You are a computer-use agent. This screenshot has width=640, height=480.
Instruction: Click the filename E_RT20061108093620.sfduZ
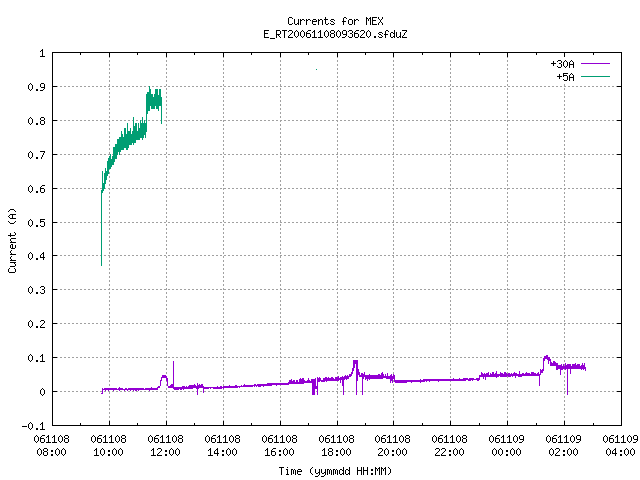click(x=335, y=34)
